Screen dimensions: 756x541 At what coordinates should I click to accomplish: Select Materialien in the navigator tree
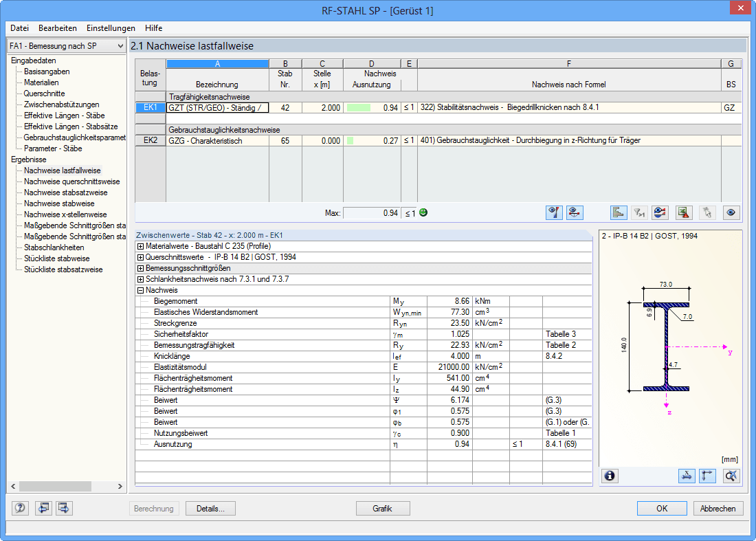point(41,82)
